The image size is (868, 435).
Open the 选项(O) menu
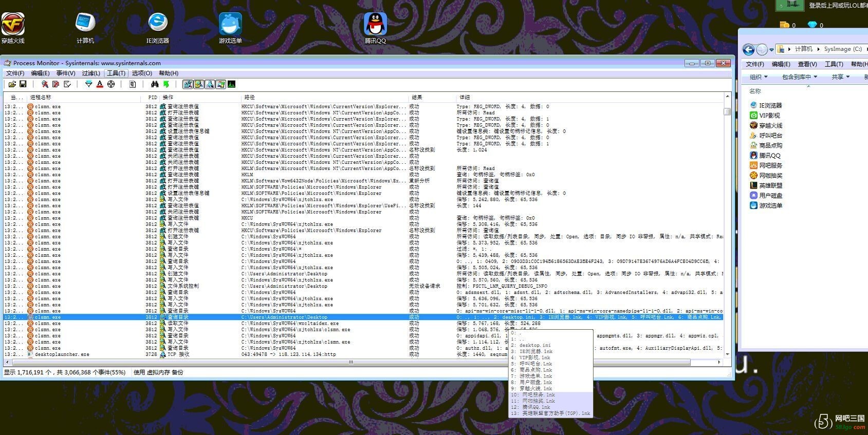coord(142,73)
